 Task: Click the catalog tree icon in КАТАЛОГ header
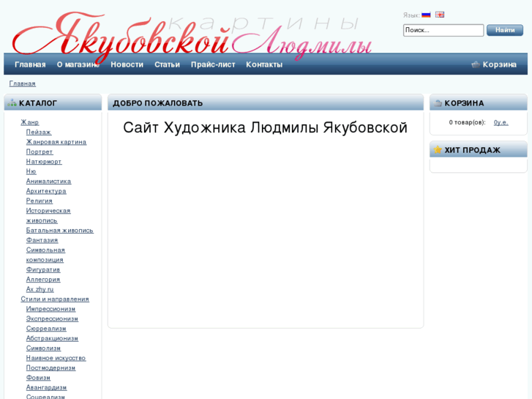pos(12,102)
